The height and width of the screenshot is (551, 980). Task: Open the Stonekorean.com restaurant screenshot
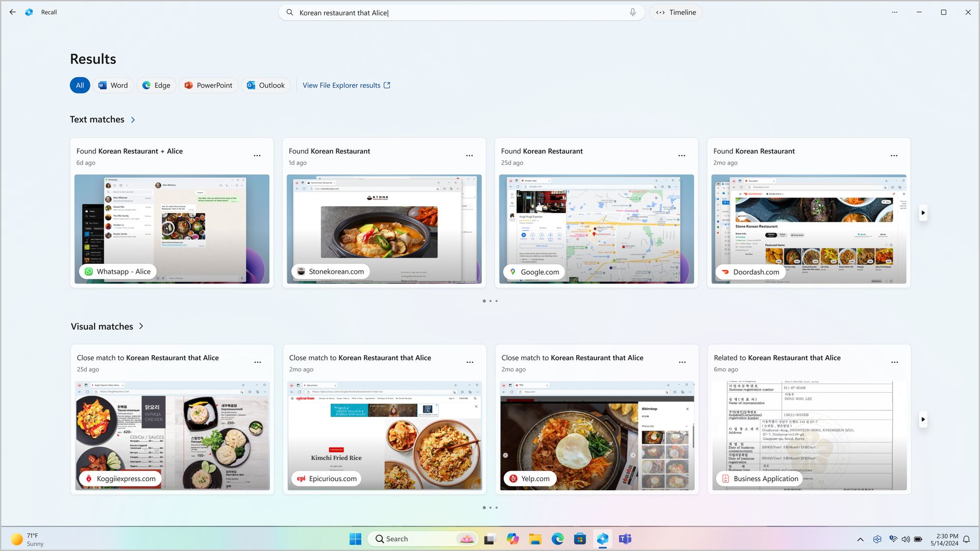(x=384, y=229)
